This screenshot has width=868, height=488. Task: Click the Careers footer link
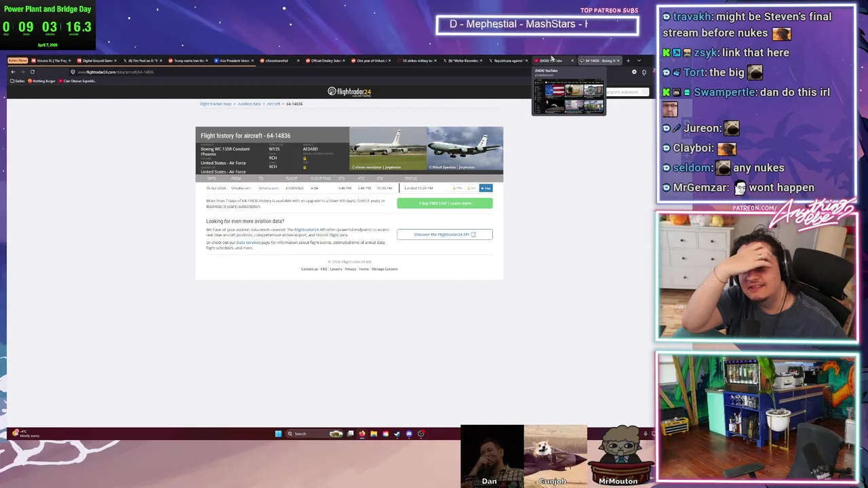tap(336, 269)
